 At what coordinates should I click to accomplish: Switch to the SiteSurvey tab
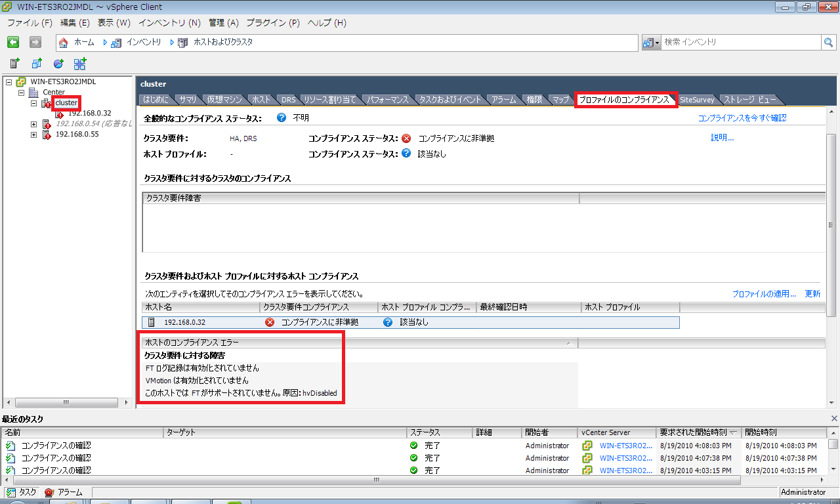[x=697, y=100]
